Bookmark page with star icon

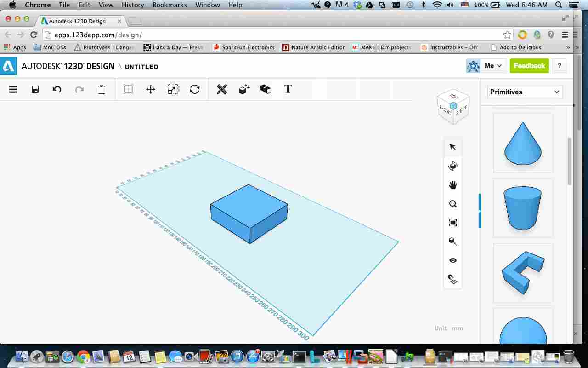507,35
